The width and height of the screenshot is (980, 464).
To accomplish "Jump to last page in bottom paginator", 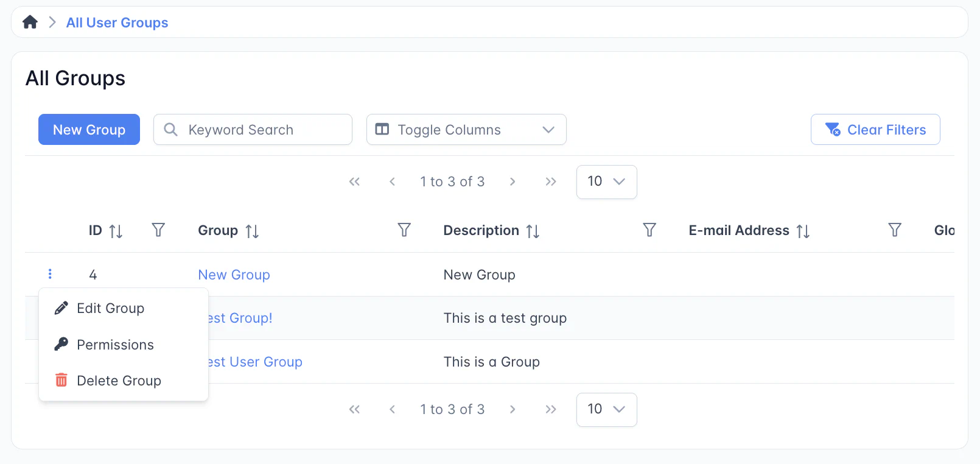I will 551,409.
